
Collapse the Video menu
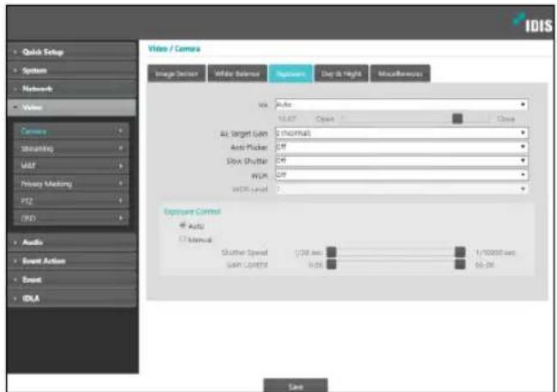click(x=71, y=107)
